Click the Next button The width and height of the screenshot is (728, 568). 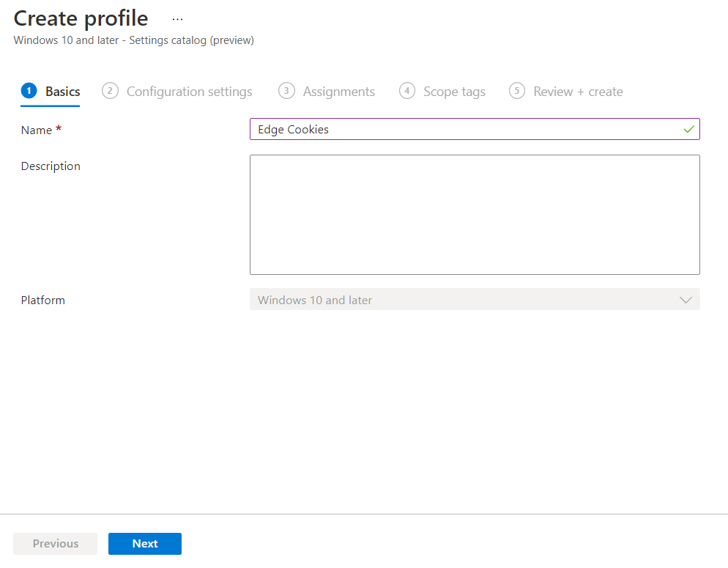(x=145, y=543)
